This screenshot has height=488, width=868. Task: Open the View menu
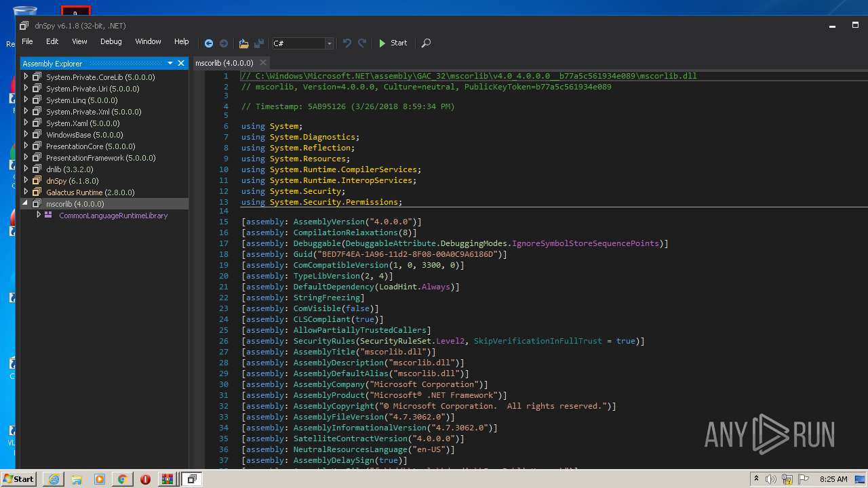79,41
